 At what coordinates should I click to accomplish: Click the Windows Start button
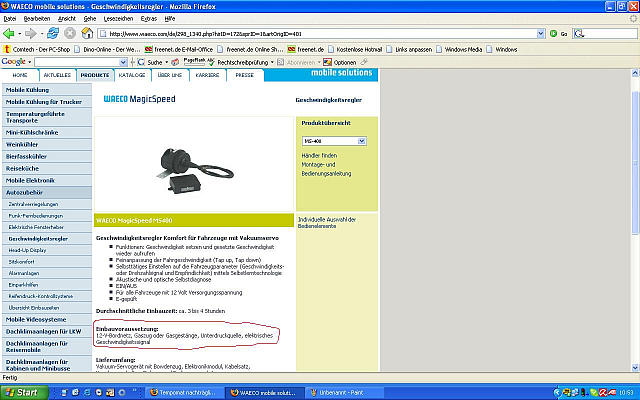pos(22,392)
